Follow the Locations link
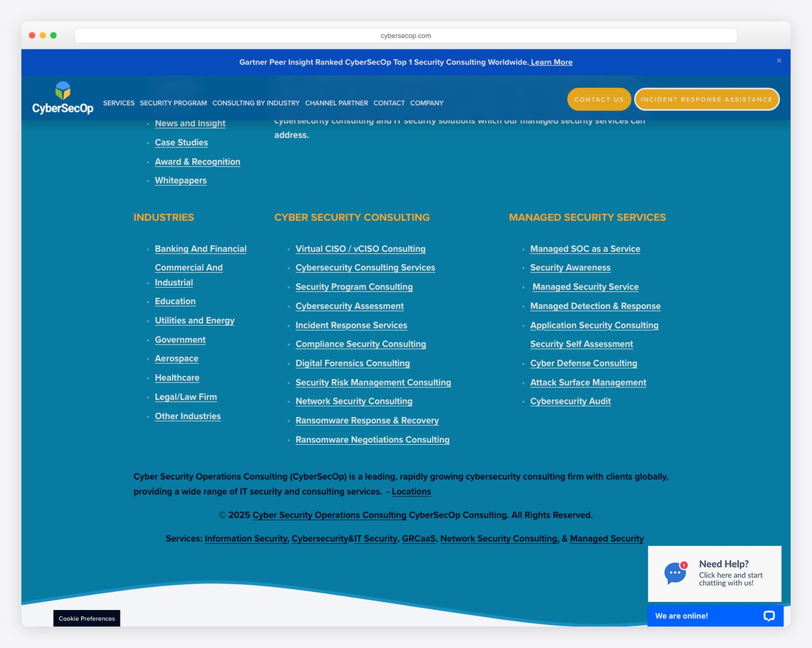The image size is (812, 648). (411, 492)
